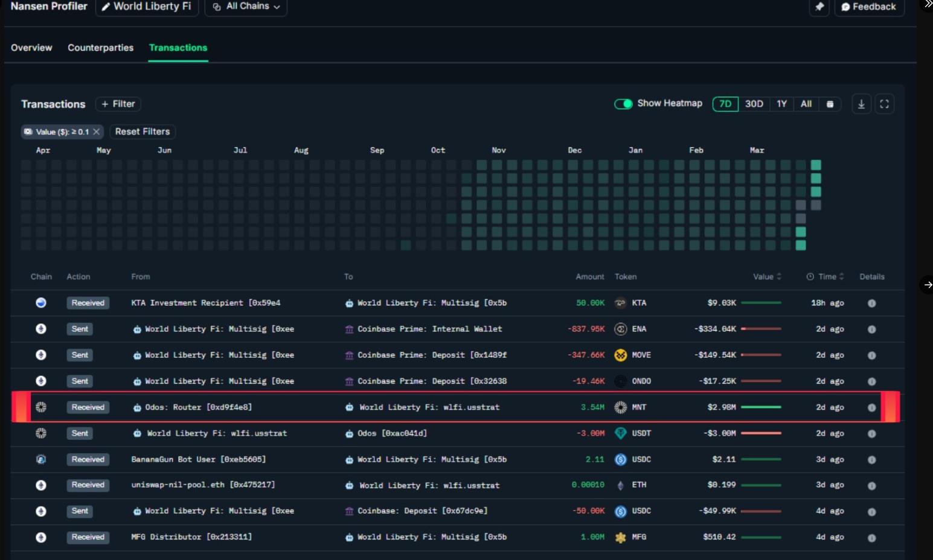Open Coinbase Prime: Internal Wallet address
The image size is (933, 560).
pos(429,329)
